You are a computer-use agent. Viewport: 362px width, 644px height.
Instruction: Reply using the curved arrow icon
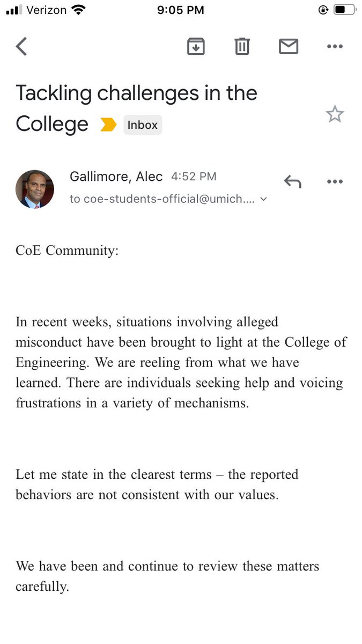pos(292,181)
